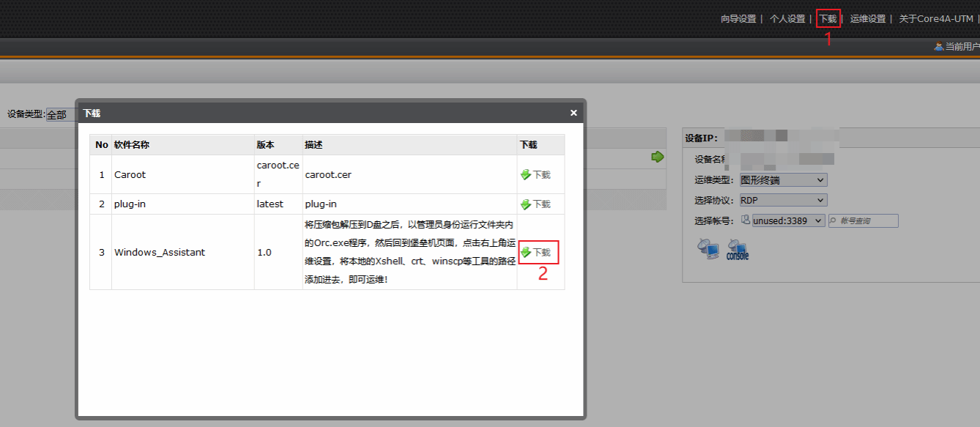This screenshot has width=980, height=427.
Task: Click the green arrow beside the device list
Action: coord(657,157)
